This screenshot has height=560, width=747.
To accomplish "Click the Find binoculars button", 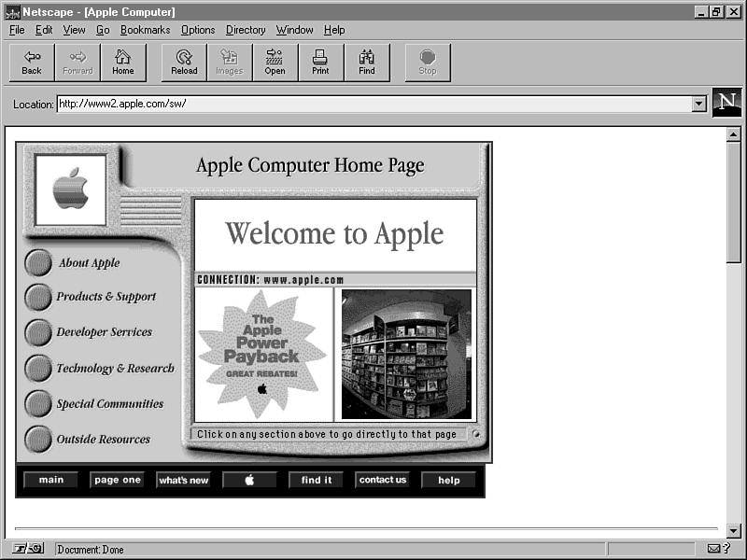I will tap(366, 63).
